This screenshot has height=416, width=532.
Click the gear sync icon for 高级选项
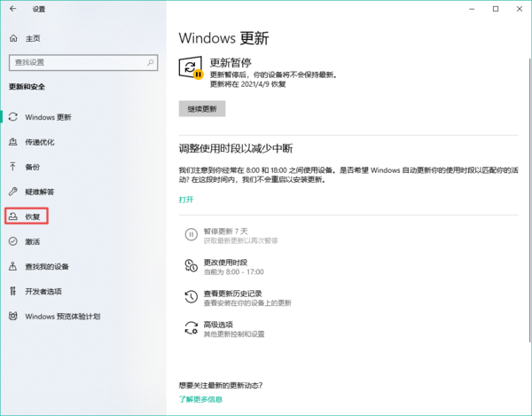191,328
